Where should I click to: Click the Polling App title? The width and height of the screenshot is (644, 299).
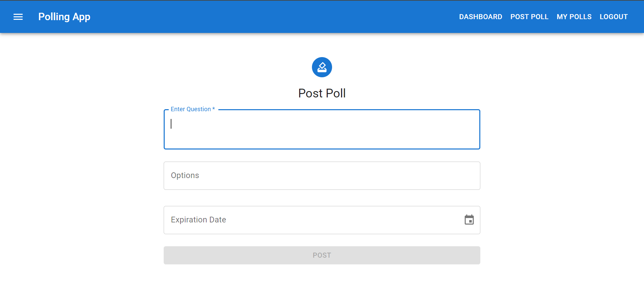tap(64, 17)
